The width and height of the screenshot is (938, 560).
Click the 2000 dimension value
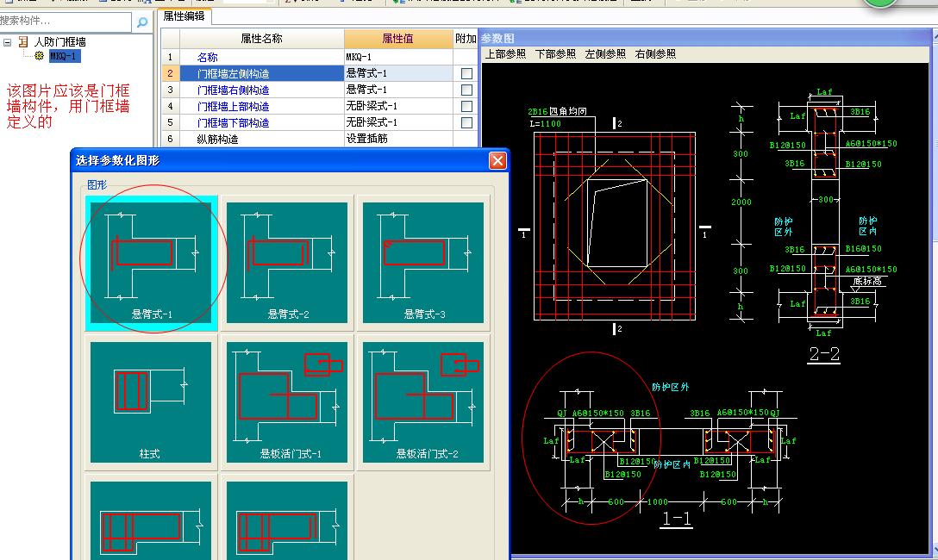pyautogui.click(x=741, y=202)
